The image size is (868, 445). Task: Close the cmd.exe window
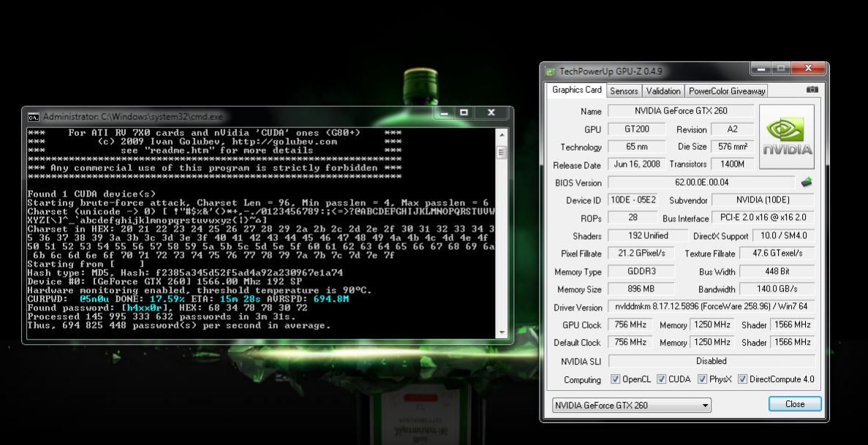491,113
